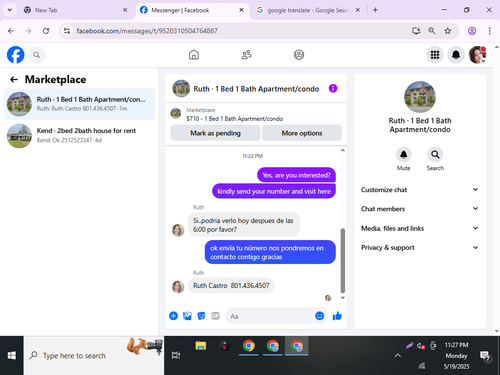The height and width of the screenshot is (375, 500).
Task: Reload the page in Chrome
Action: point(46,31)
